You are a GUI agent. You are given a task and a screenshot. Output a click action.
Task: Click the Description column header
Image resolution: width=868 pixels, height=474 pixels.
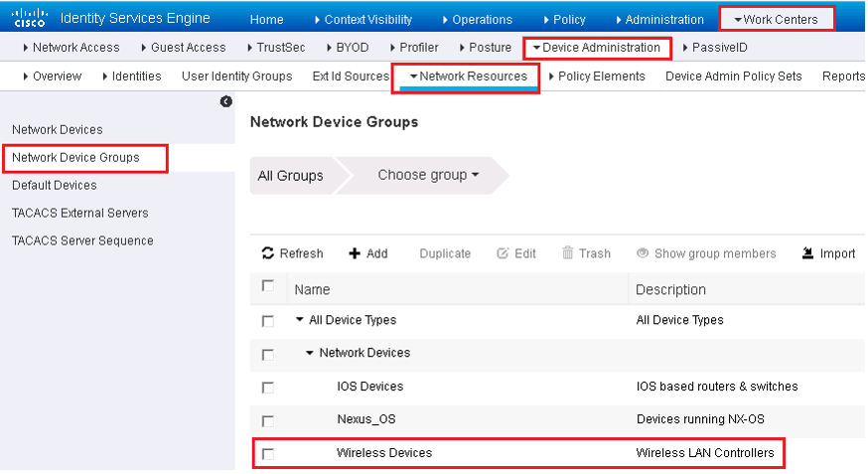[670, 289]
